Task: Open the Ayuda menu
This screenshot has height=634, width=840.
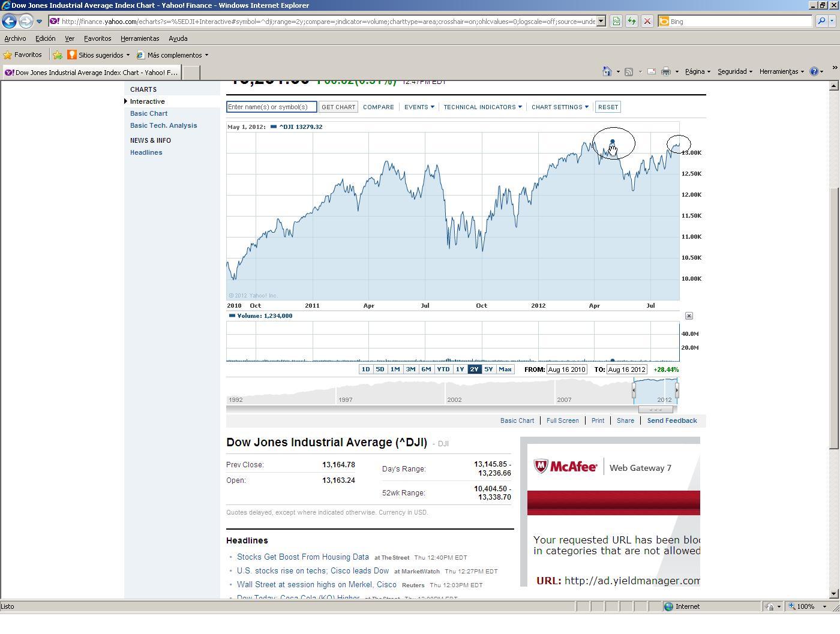Action: click(x=178, y=38)
